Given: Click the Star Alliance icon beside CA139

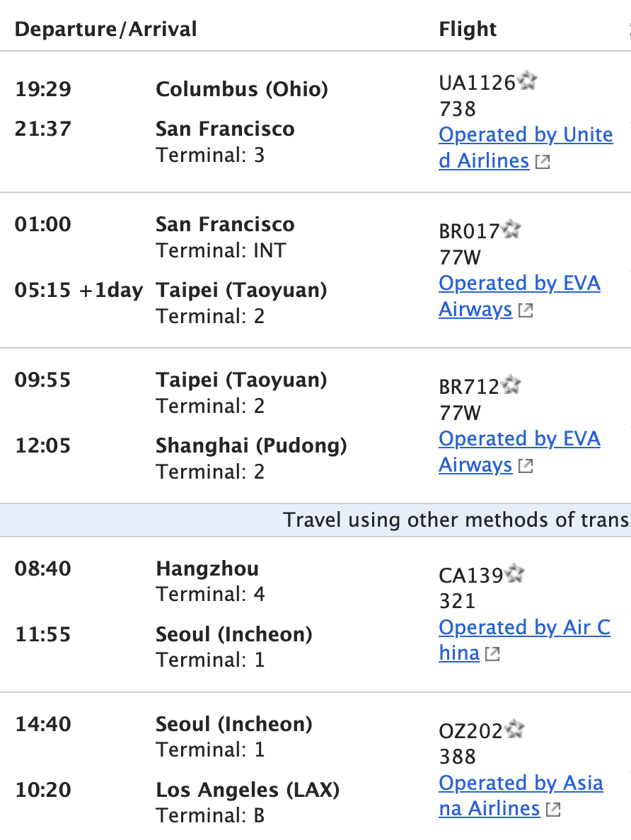Looking at the screenshot, I should tap(515, 573).
